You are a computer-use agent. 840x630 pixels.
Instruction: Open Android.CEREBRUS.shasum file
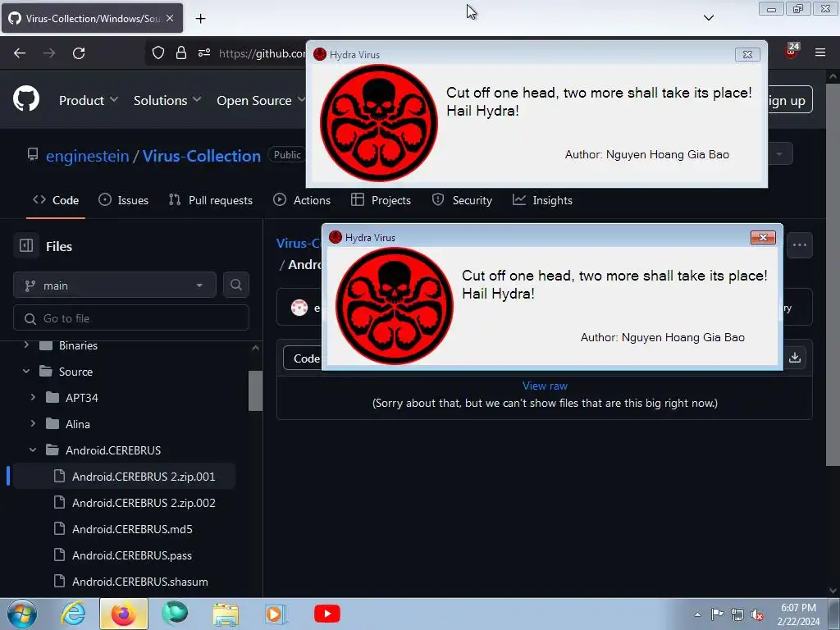(x=124, y=582)
